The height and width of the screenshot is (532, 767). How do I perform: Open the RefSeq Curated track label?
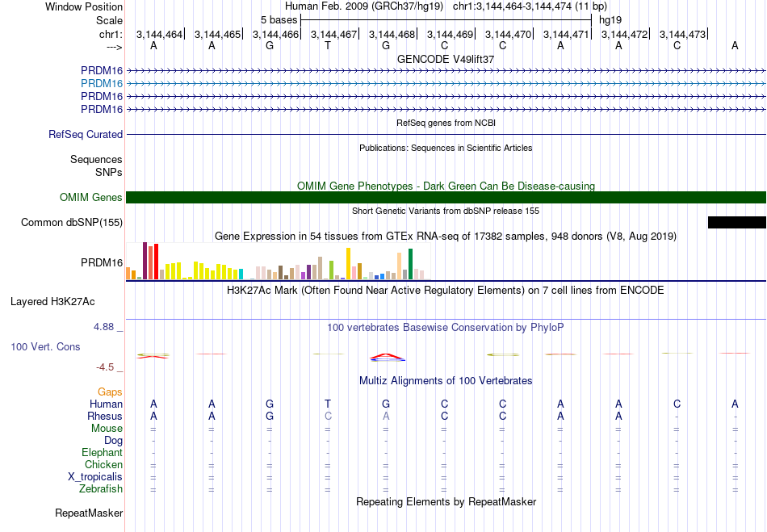(x=86, y=135)
